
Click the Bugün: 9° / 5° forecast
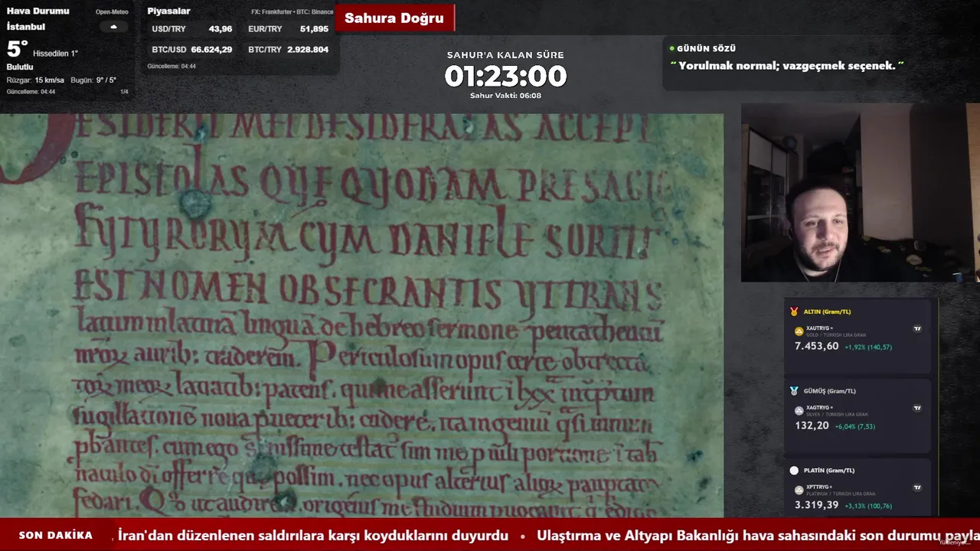point(93,80)
